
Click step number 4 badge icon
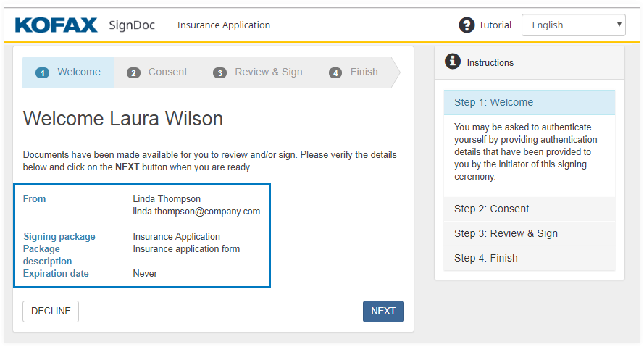[x=335, y=72]
